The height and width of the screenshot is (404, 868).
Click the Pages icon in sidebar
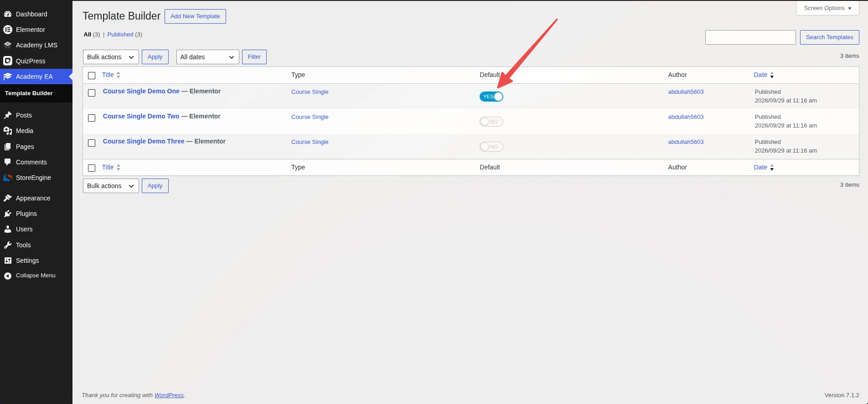pos(8,147)
